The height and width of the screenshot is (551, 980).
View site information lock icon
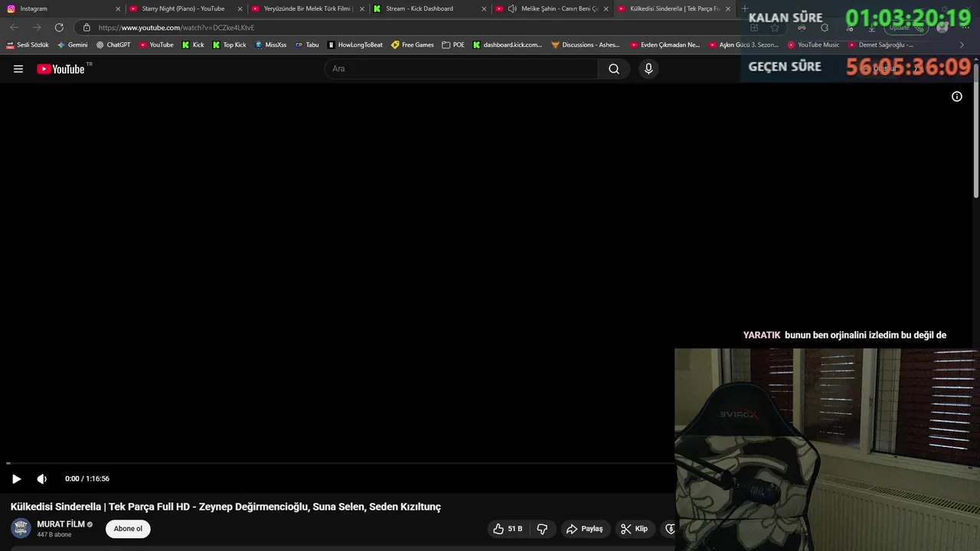(x=87, y=28)
